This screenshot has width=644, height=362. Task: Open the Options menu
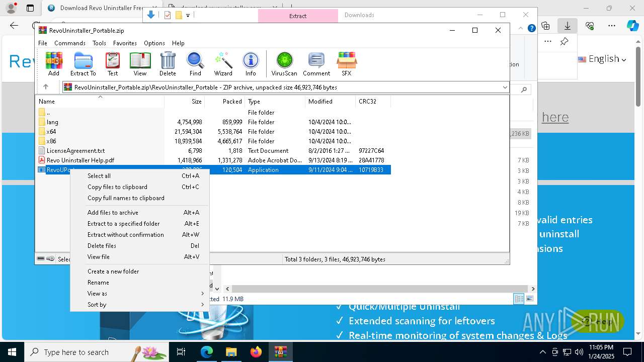154,43
